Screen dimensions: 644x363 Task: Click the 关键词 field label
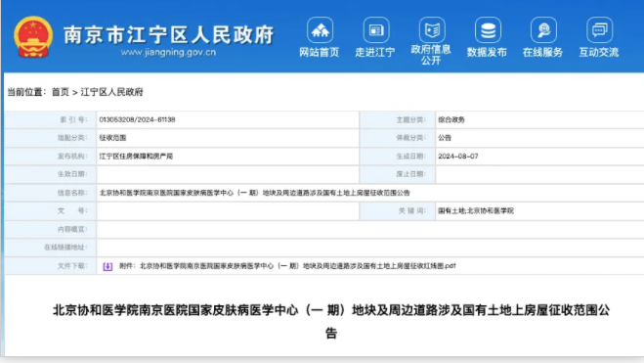(x=412, y=211)
